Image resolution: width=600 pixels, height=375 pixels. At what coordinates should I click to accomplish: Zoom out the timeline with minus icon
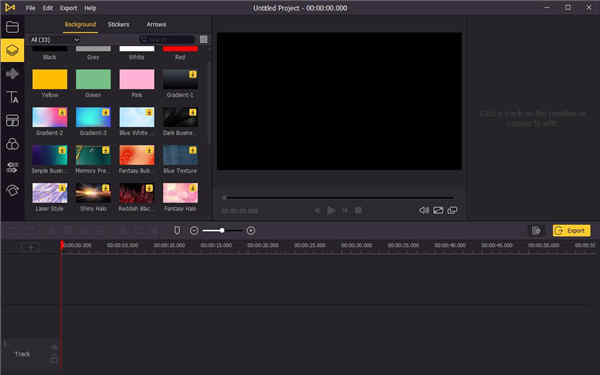point(194,230)
